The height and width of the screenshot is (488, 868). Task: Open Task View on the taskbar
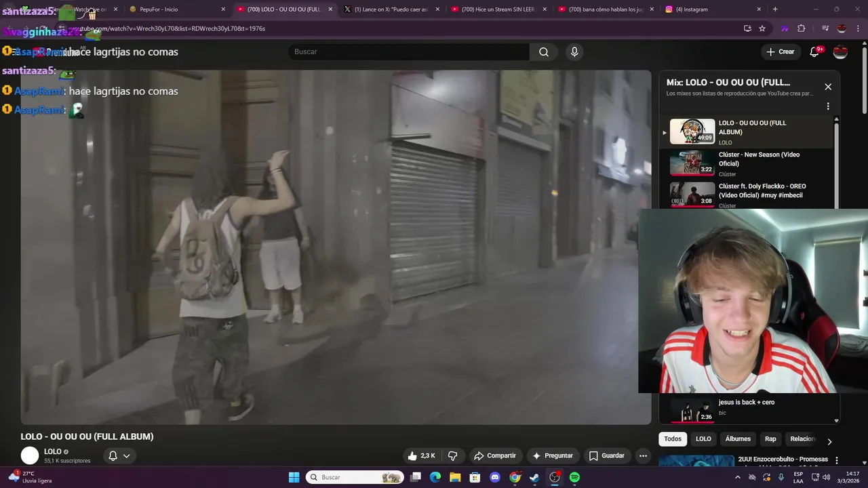pyautogui.click(x=416, y=477)
